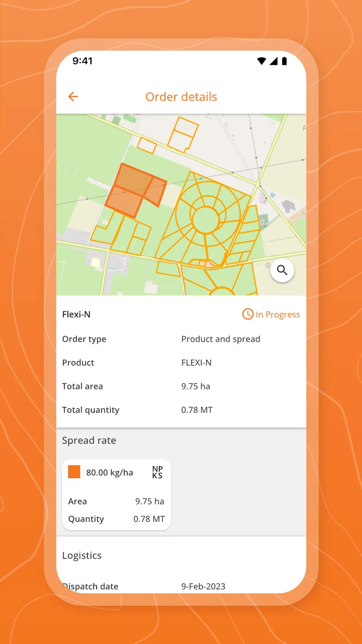Open the 80.00 kg/ha spread rate card
Viewport: 362px width, 644px height.
point(116,494)
